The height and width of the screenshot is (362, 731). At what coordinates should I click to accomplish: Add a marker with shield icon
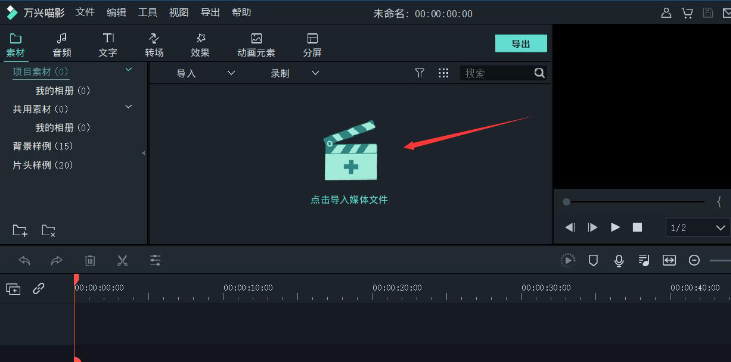(x=593, y=260)
